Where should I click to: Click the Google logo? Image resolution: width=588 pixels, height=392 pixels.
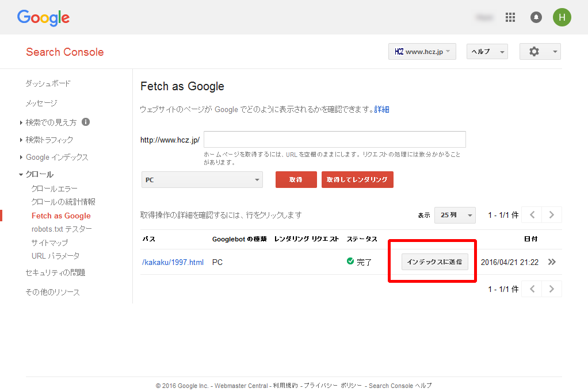pyautogui.click(x=44, y=18)
